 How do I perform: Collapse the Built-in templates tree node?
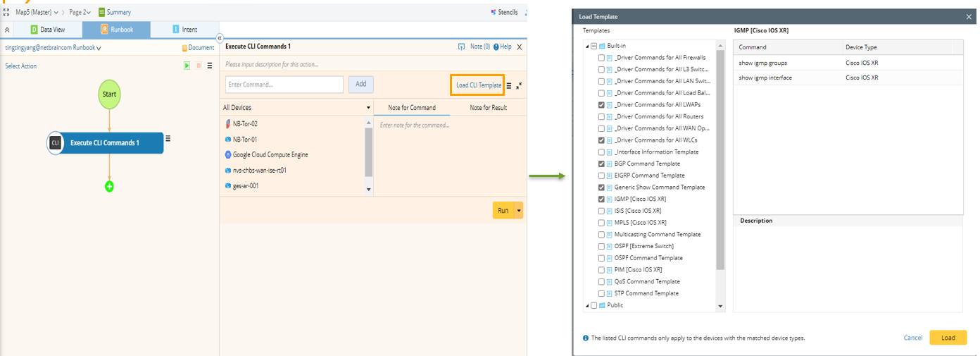coord(587,46)
